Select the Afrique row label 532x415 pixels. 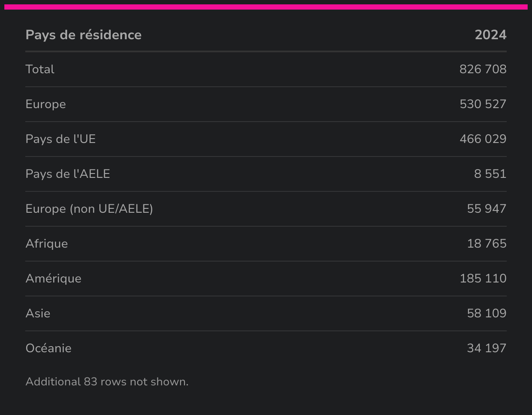click(x=47, y=244)
